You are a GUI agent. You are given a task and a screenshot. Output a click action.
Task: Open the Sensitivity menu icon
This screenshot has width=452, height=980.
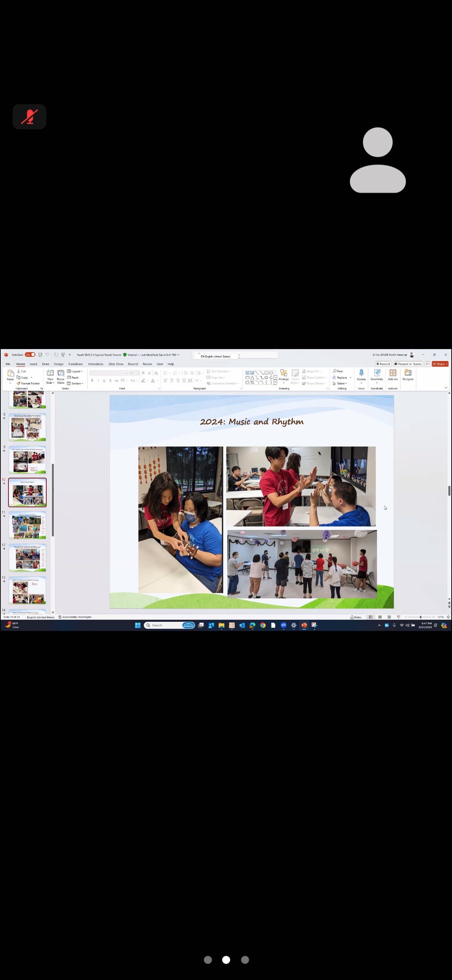pos(377,373)
